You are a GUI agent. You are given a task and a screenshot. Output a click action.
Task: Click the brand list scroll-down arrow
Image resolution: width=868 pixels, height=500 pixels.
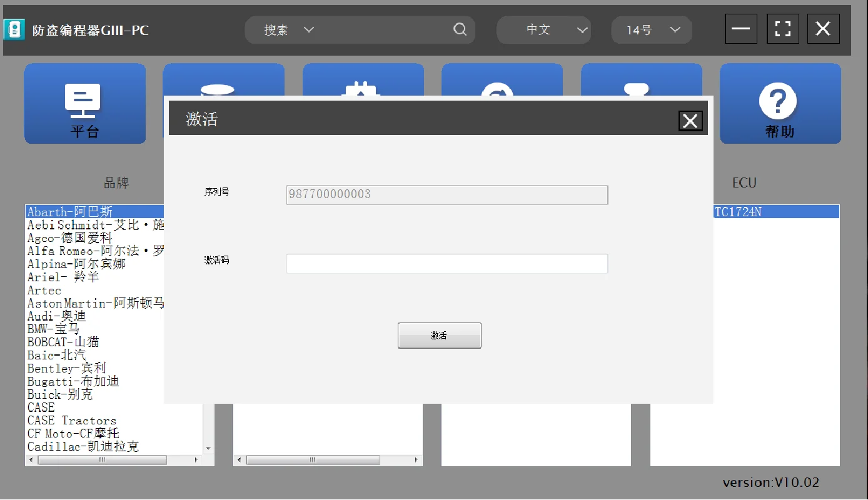[208, 449]
